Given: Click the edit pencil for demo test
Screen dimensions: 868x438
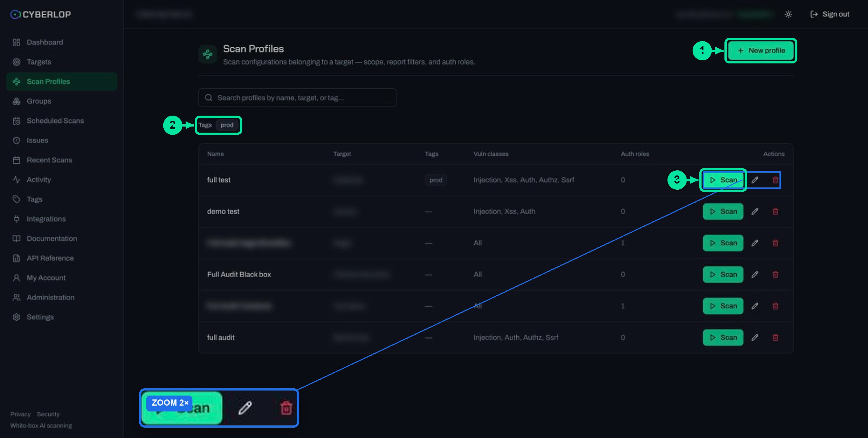Looking at the screenshot, I should [755, 211].
